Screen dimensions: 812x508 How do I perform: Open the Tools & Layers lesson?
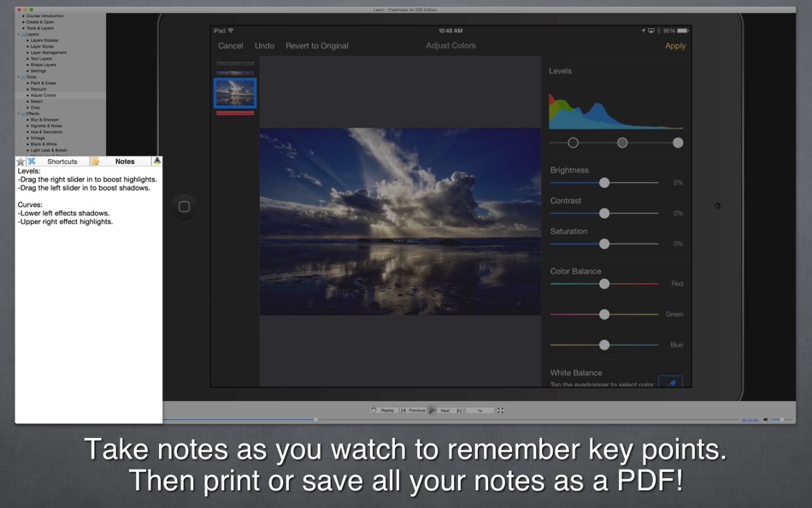point(40,28)
